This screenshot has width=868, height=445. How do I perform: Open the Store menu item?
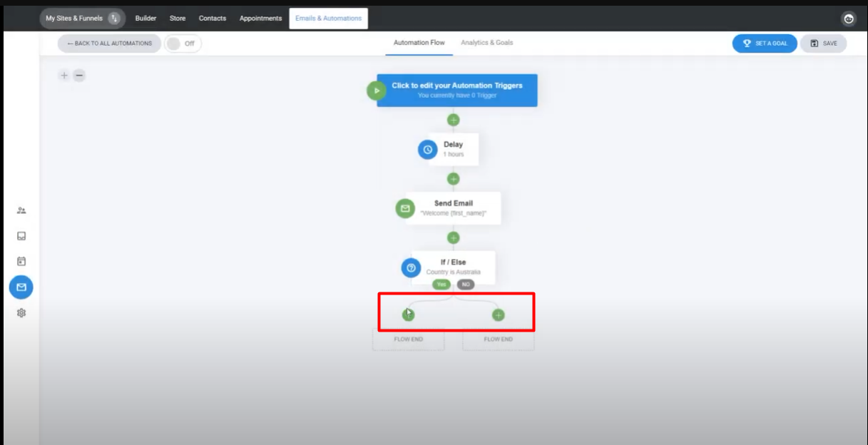pyautogui.click(x=178, y=19)
